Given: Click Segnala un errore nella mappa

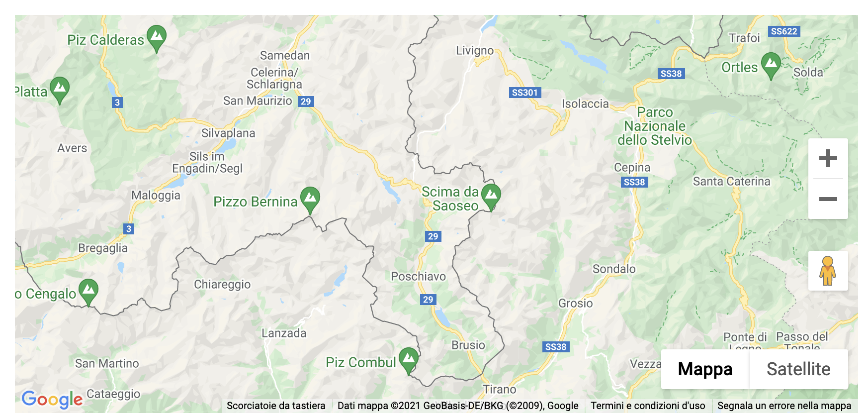Looking at the screenshot, I should (x=784, y=406).
